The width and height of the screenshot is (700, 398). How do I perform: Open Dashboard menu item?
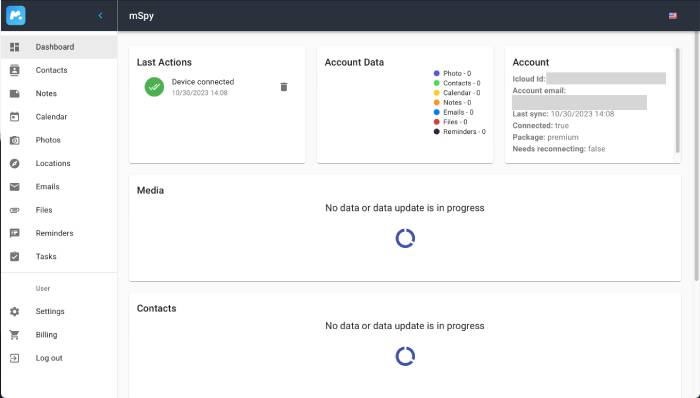tap(59, 47)
